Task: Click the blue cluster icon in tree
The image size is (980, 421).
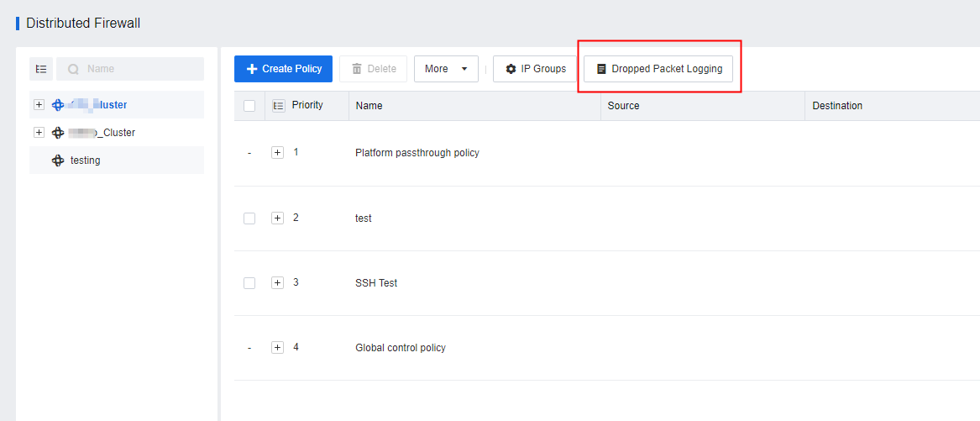Action: [58, 105]
